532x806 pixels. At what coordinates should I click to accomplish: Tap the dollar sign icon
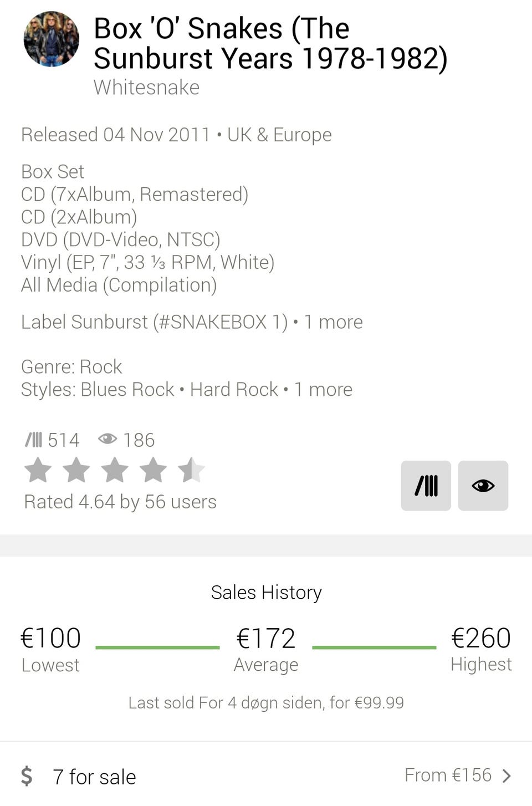(x=27, y=776)
